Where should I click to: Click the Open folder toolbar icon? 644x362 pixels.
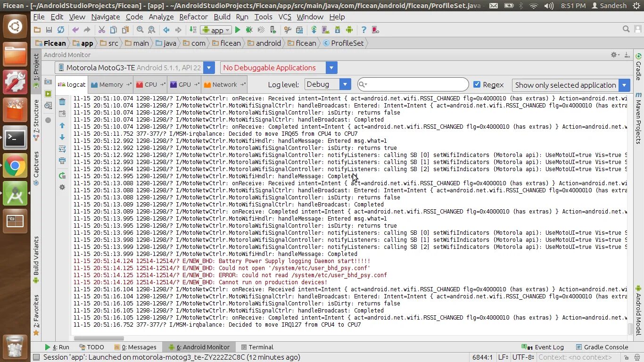coord(37,30)
